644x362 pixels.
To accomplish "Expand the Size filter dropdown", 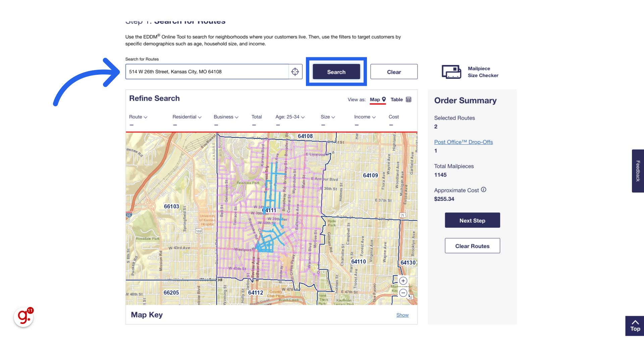I will coord(328,117).
